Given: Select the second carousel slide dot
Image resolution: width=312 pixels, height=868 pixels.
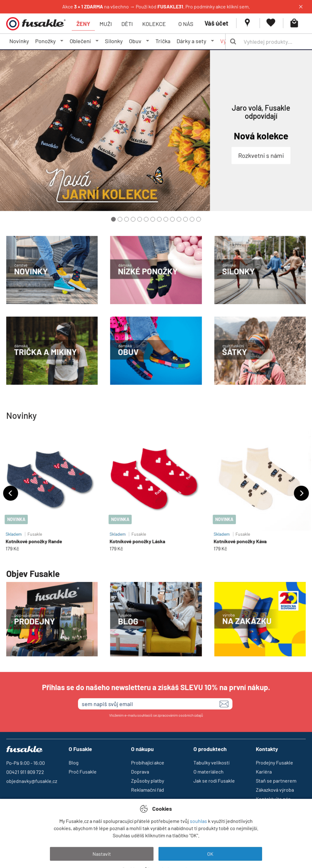Looking at the screenshot, I should click(120, 219).
